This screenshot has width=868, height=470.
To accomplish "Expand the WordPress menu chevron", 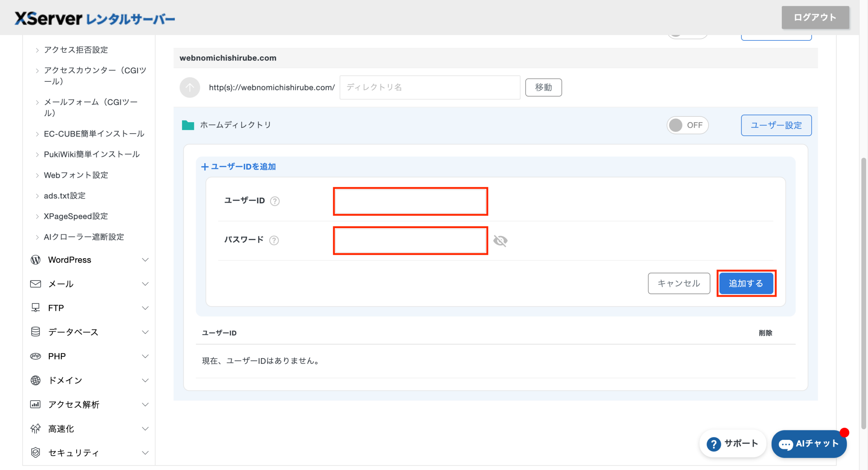I will click(145, 260).
